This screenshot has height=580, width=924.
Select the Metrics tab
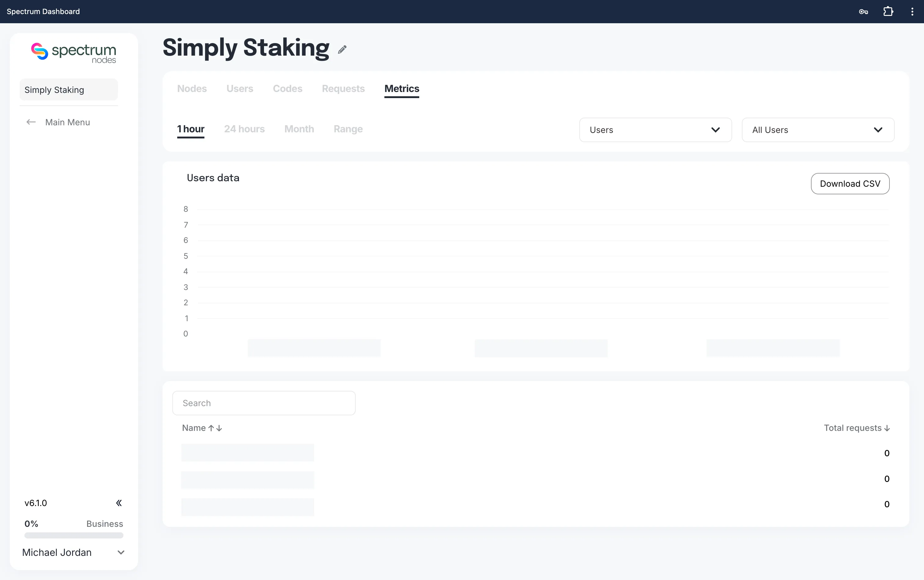(402, 89)
